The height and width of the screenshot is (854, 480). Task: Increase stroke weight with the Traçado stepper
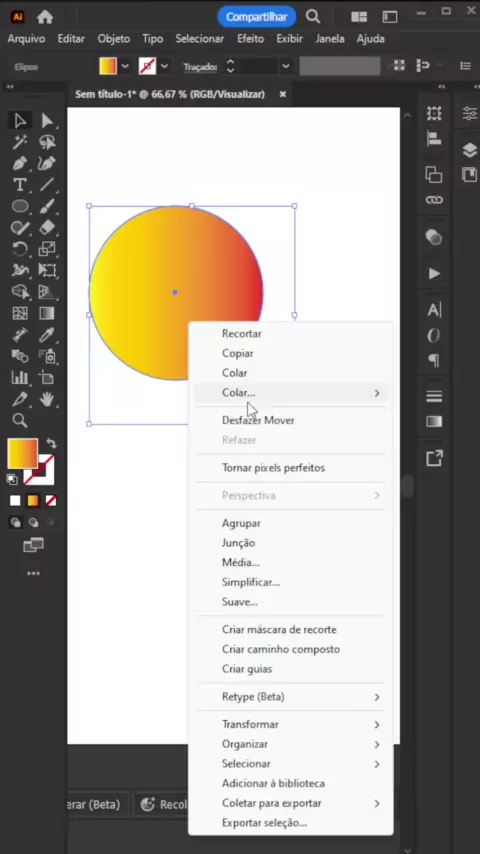[x=230, y=62]
